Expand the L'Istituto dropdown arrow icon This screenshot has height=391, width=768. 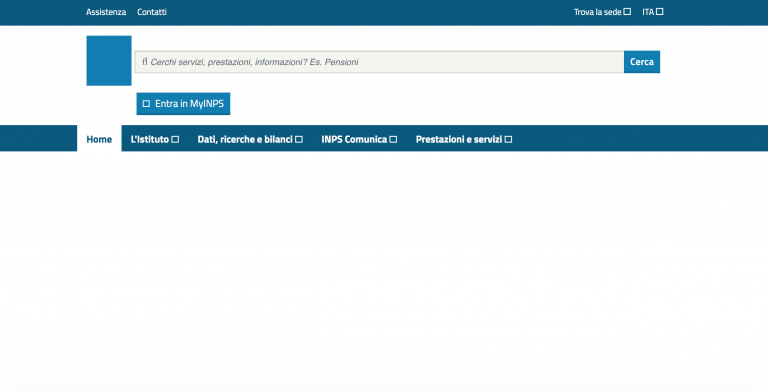(x=175, y=140)
